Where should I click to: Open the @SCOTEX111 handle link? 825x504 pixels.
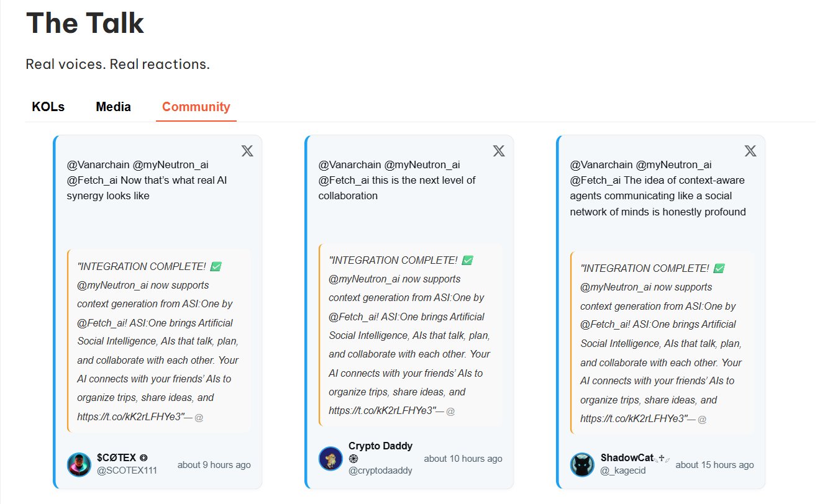(127, 470)
